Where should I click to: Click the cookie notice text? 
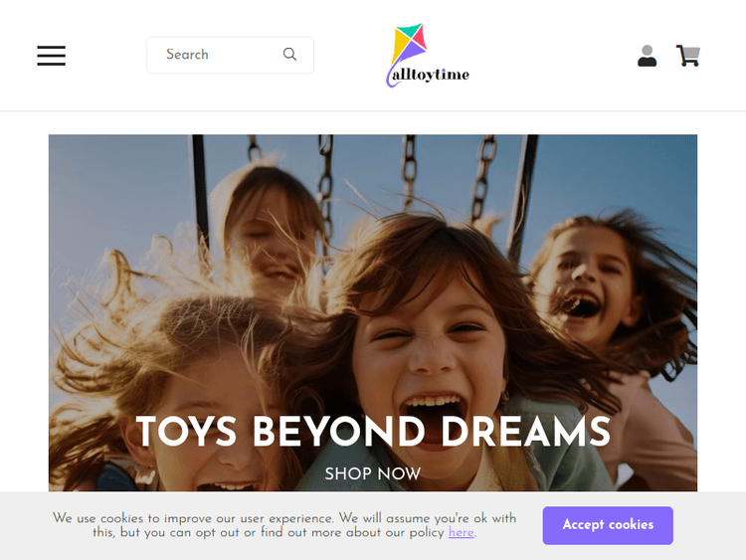click(284, 525)
